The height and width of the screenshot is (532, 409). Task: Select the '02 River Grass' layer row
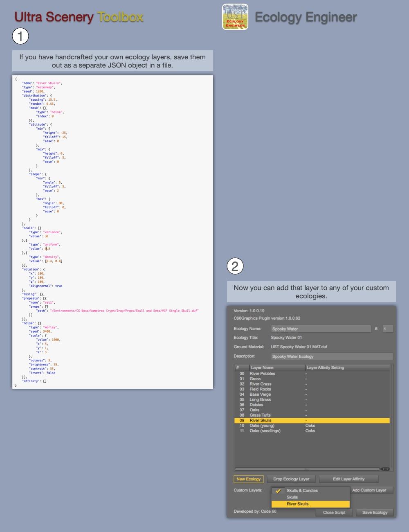pyautogui.click(x=312, y=384)
